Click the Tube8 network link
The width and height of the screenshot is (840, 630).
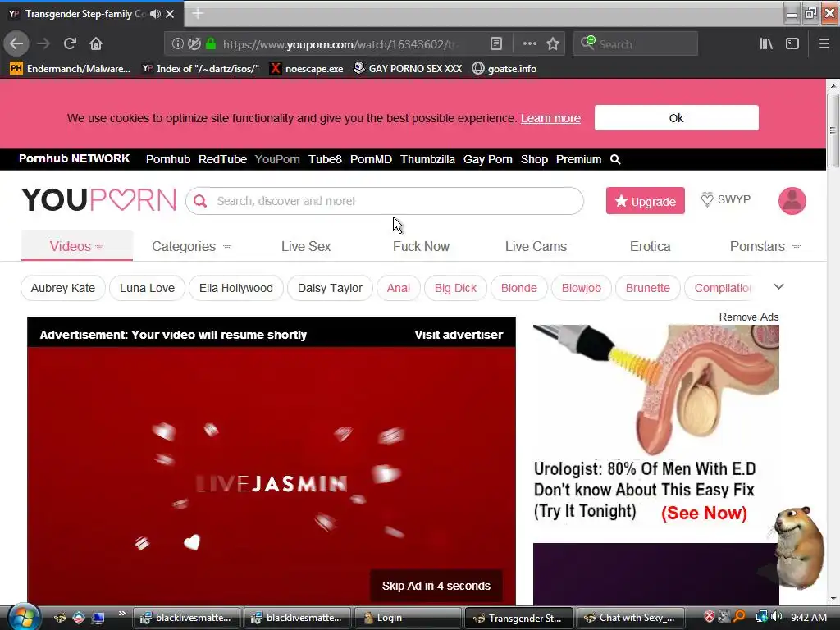pos(325,160)
